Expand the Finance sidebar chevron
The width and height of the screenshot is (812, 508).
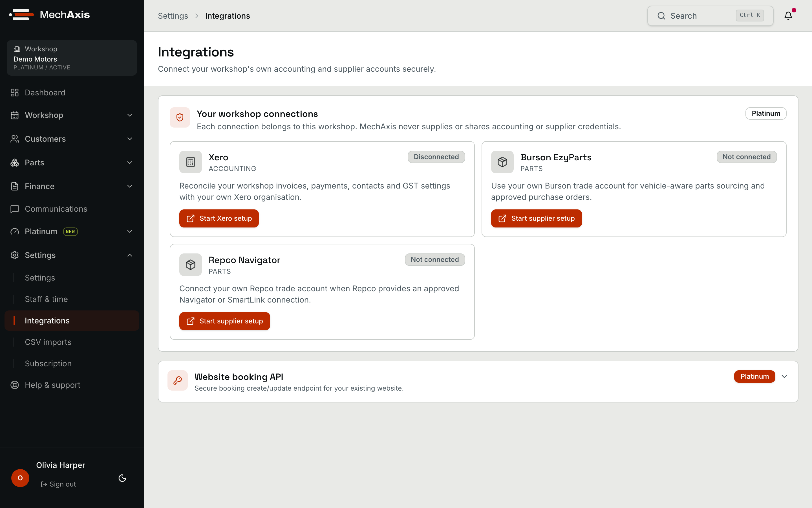(130, 186)
